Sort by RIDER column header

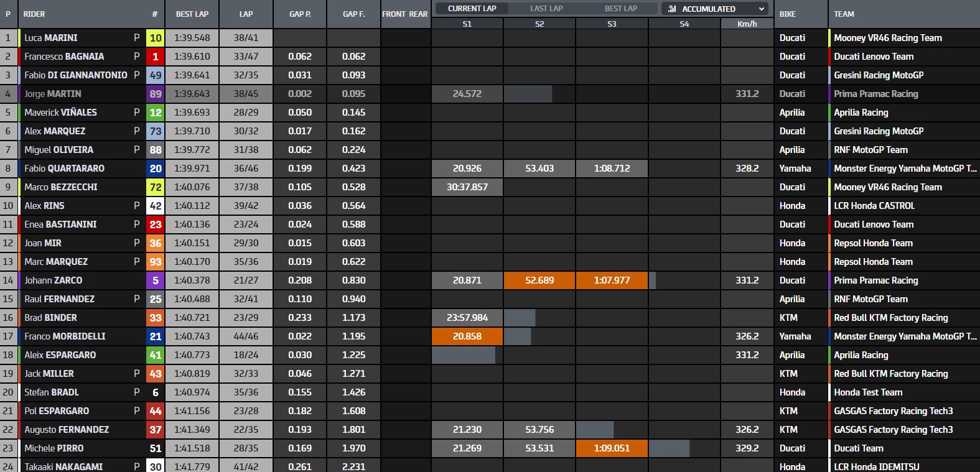pyautogui.click(x=34, y=14)
